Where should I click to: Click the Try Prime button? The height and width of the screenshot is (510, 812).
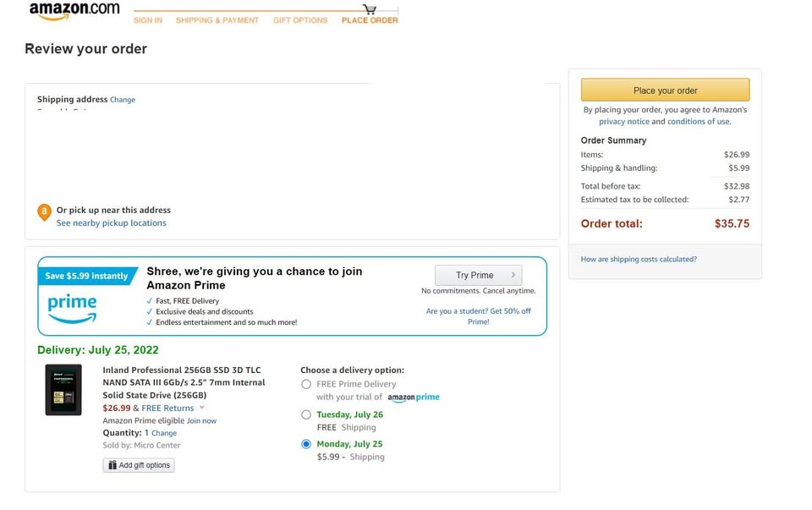pyautogui.click(x=478, y=275)
